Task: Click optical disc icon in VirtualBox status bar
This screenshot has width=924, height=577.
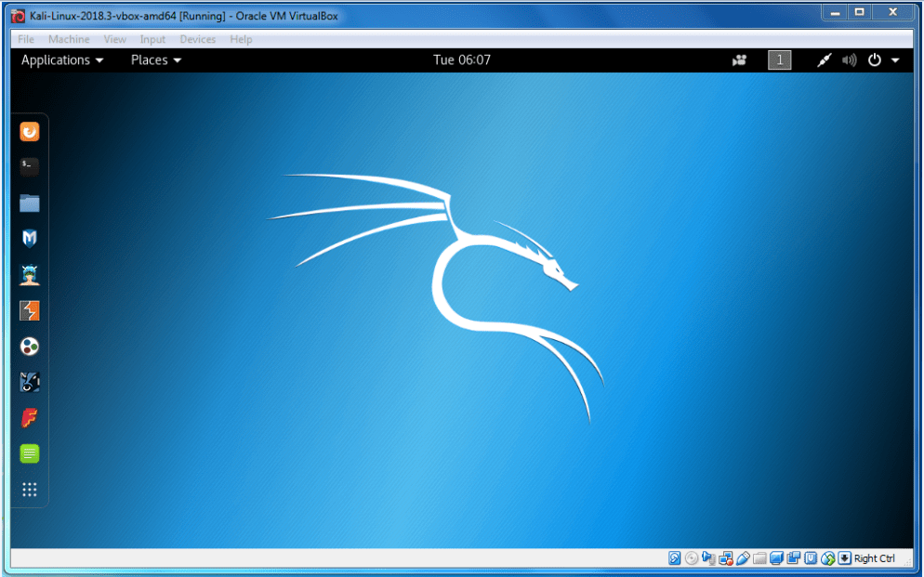Action: click(x=692, y=558)
